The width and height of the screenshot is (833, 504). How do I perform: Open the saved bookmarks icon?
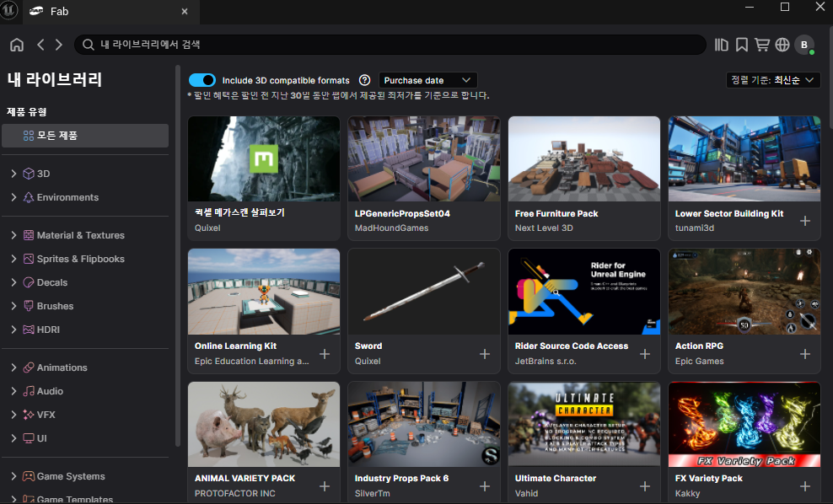742,46
